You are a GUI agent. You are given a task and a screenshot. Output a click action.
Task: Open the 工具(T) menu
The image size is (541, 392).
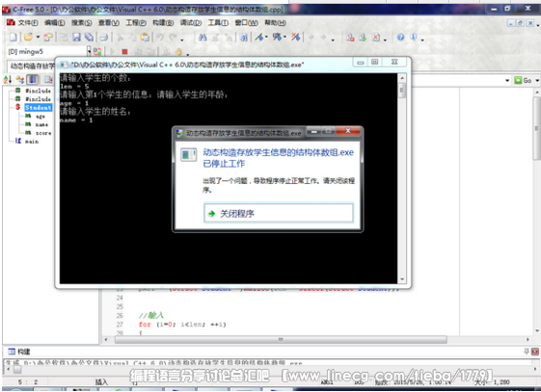[x=218, y=23]
